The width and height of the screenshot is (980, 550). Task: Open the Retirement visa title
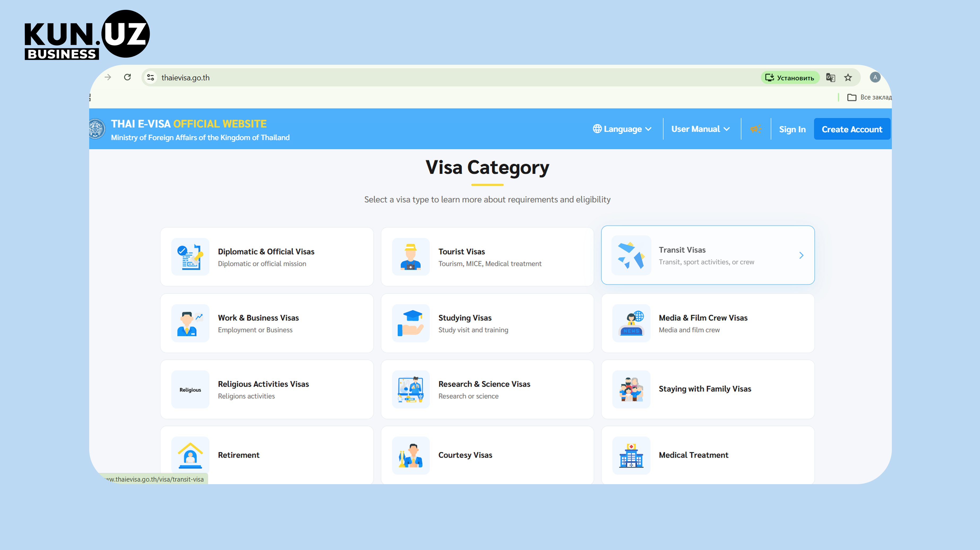(x=239, y=455)
